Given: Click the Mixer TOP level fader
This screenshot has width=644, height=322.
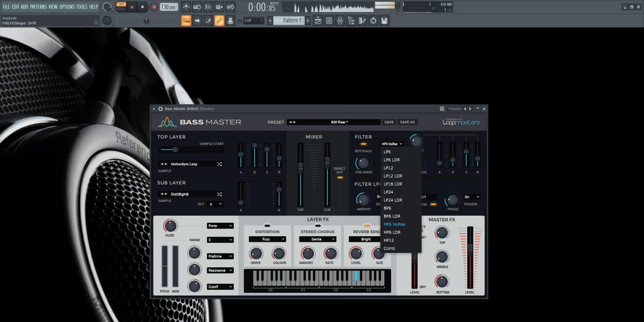Looking at the screenshot, I should (x=301, y=174).
